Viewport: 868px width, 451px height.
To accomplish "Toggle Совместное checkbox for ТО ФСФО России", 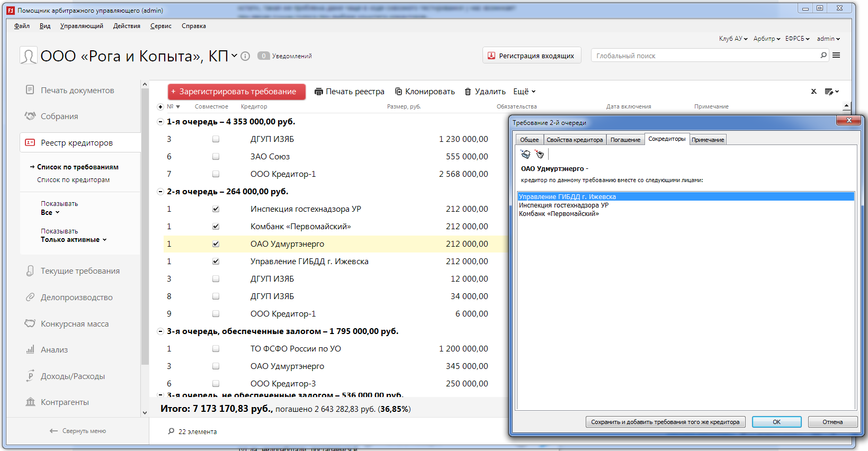I will point(216,349).
